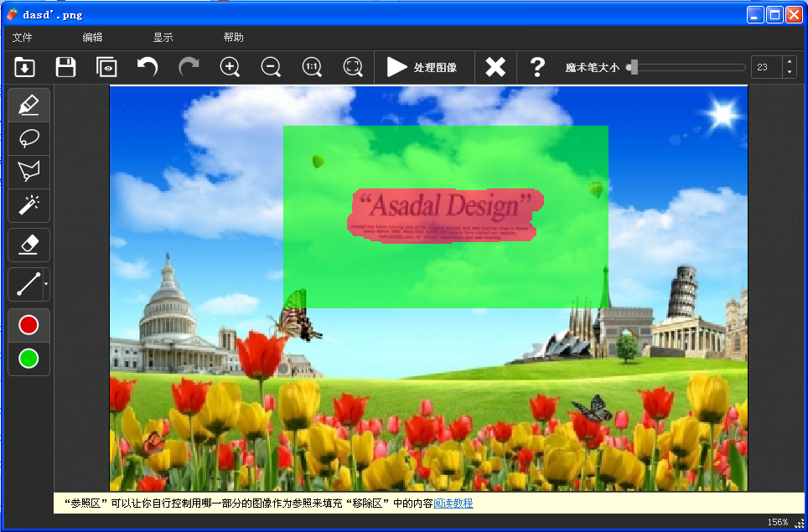This screenshot has width=808, height=532.
Task: Open the 阅读教程 tutorial link
Action: (453, 504)
